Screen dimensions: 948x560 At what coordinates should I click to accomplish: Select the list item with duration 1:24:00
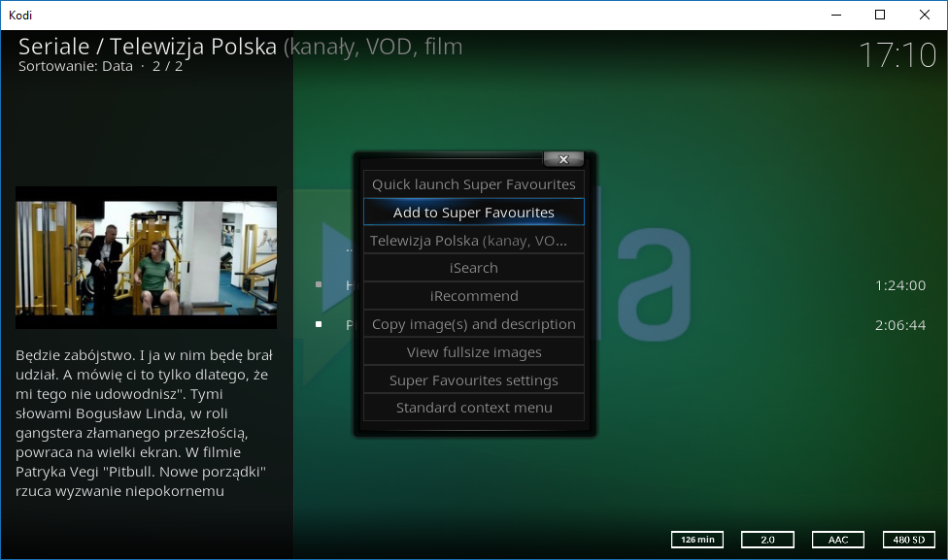point(621,285)
